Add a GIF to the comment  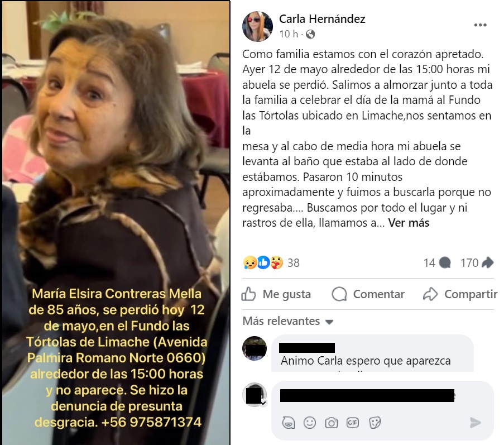pos(353,423)
